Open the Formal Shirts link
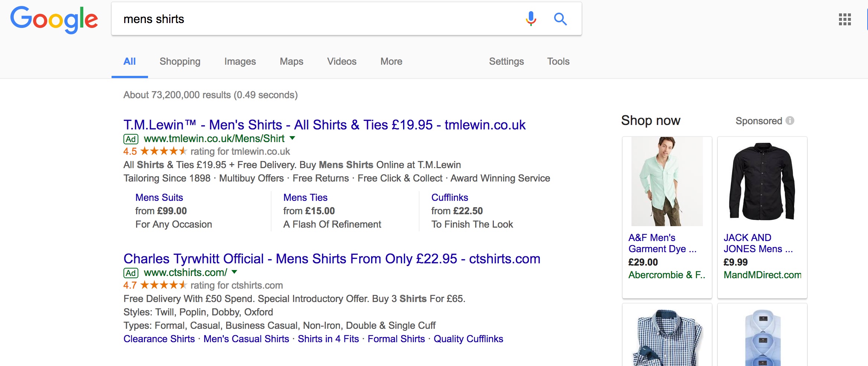The width and height of the screenshot is (868, 366). [396, 339]
